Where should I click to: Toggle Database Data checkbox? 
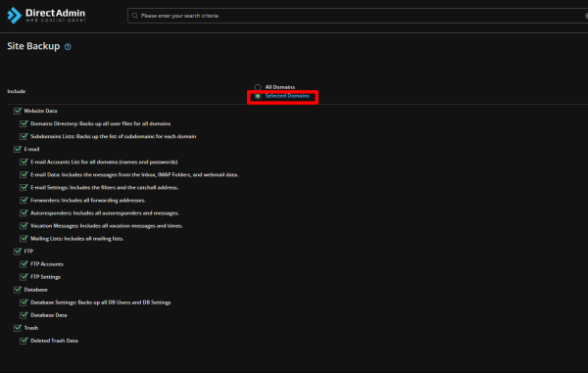pos(24,315)
